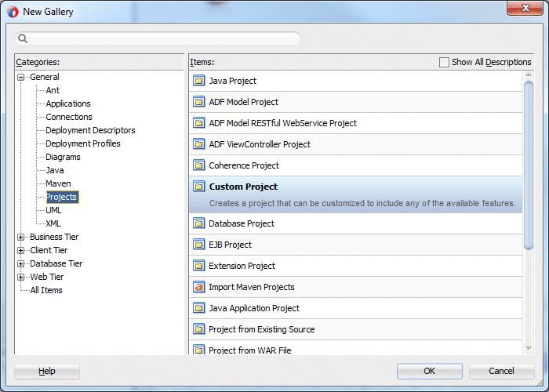
Task: Select the Import Maven Projects text
Action: (252, 287)
